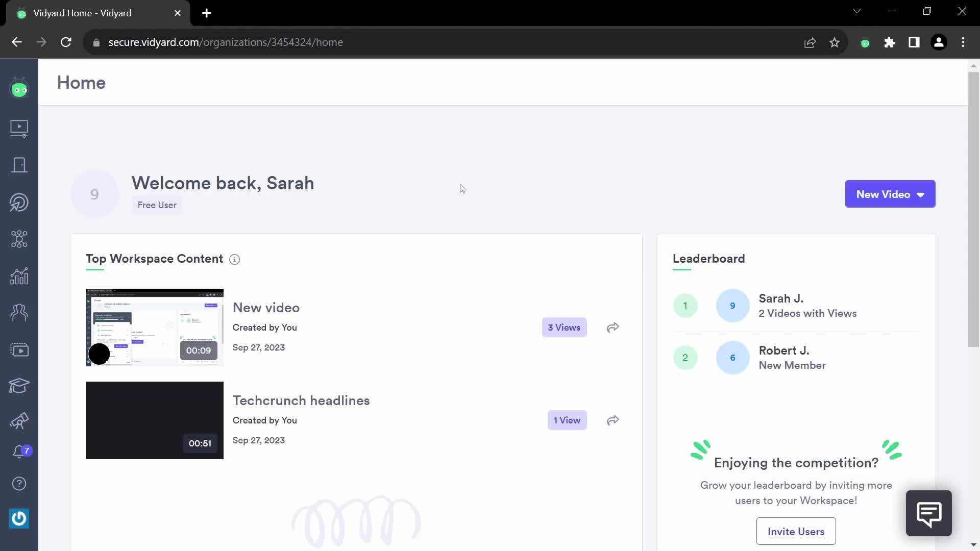
Task: Click the rooms door icon in sidebar
Action: [x=19, y=165]
